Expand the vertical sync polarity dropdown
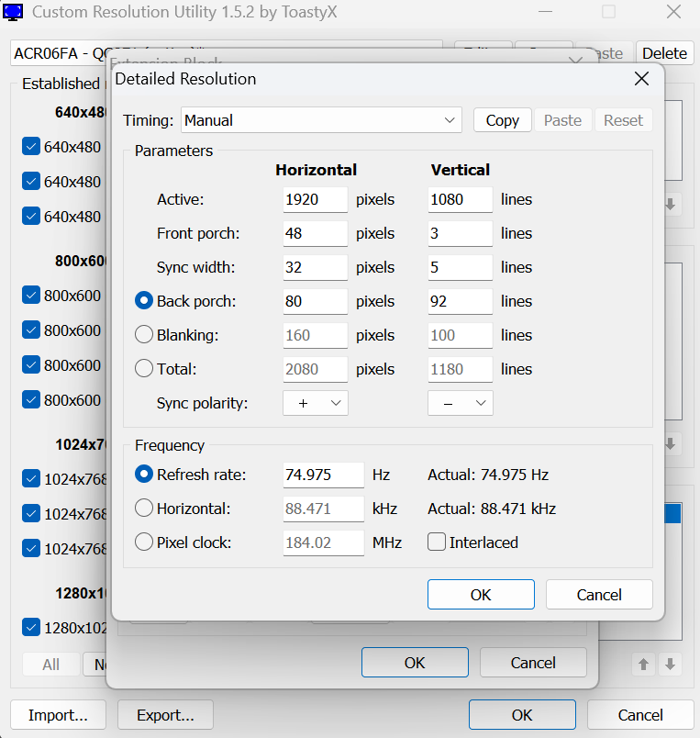 (x=461, y=403)
